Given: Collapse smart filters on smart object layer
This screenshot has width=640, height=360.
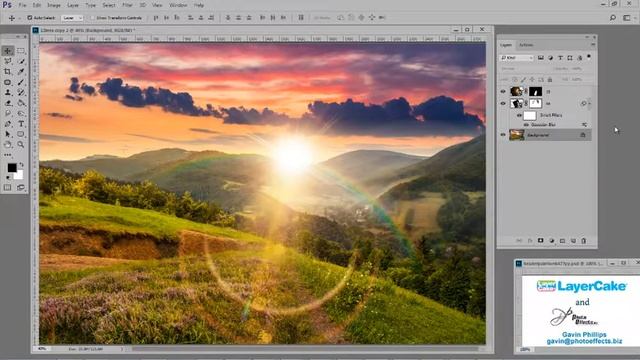Looking at the screenshot, I should tap(589, 103).
